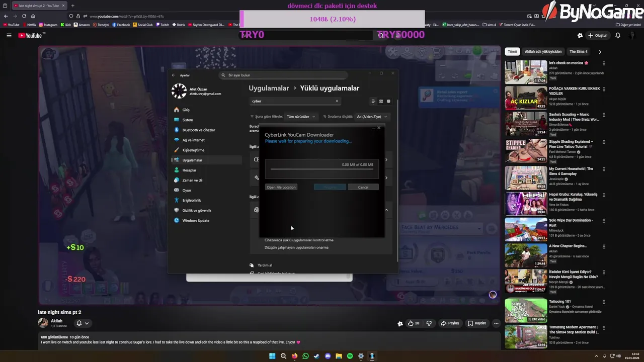Click 'Bir ayar bulun' settings search field
Viewport: 644px width, 362px height.
pyautogui.click(x=283, y=75)
